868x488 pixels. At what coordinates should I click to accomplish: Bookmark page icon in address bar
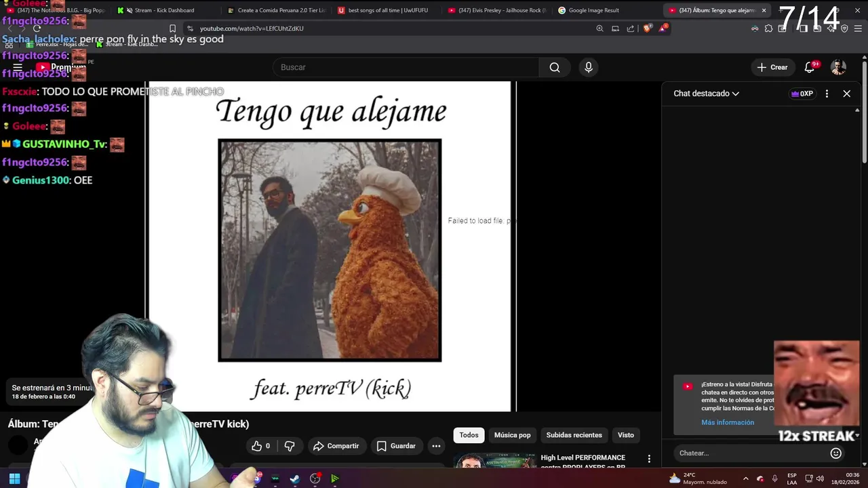pyautogui.click(x=172, y=28)
